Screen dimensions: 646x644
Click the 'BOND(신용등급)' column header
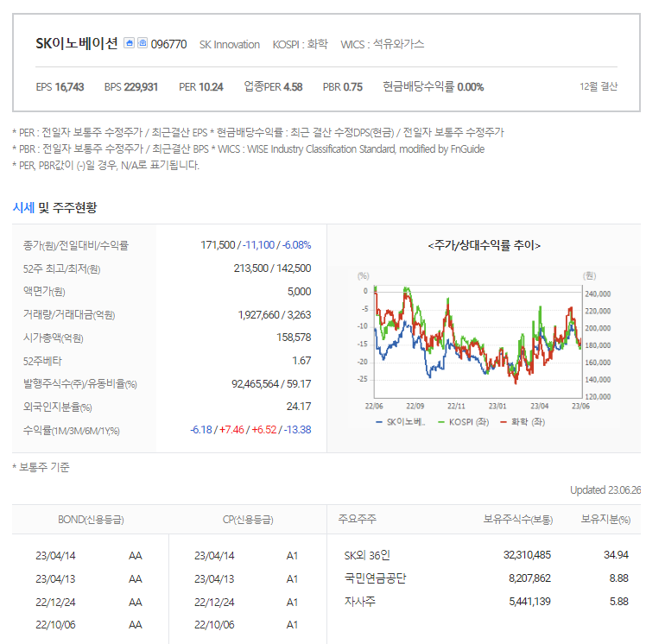click(91, 520)
